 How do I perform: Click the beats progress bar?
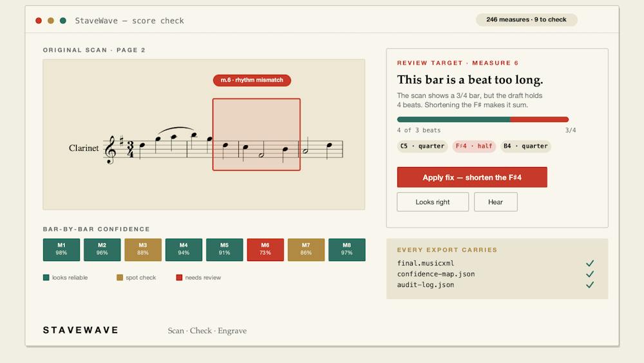tap(482, 120)
